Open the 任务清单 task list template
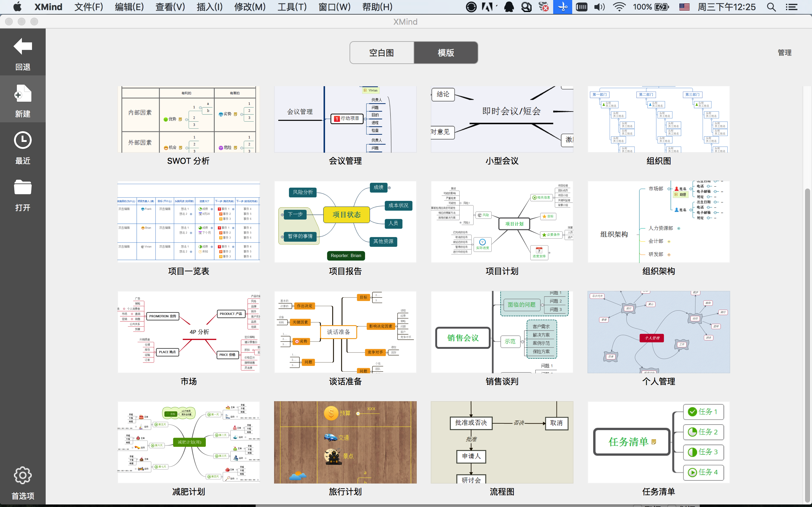This screenshot has width=812, height=507. [x=659, y=442]
